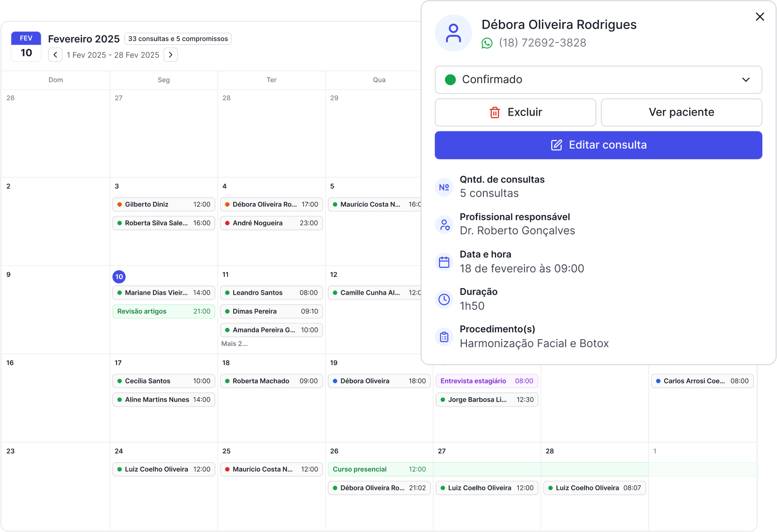This screenshot has width=777, height=532.
Task: Click the trash icon on the Excluir button
Action: pos(495,112)
